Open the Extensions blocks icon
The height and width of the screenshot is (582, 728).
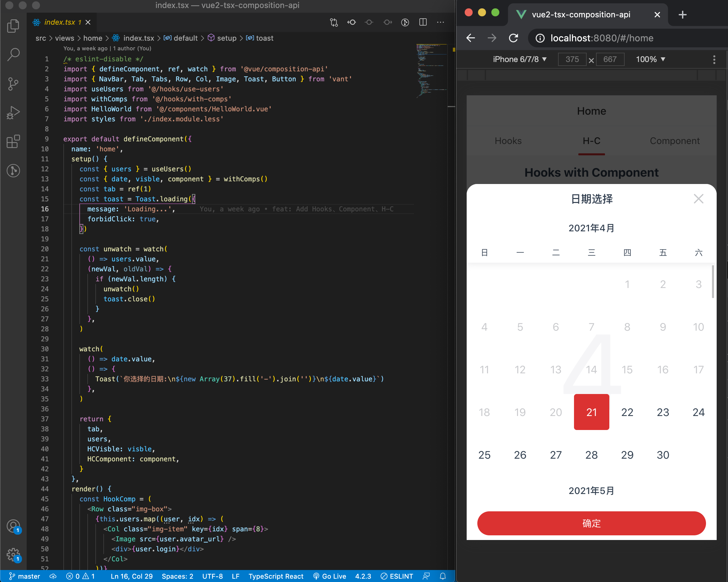13,141
